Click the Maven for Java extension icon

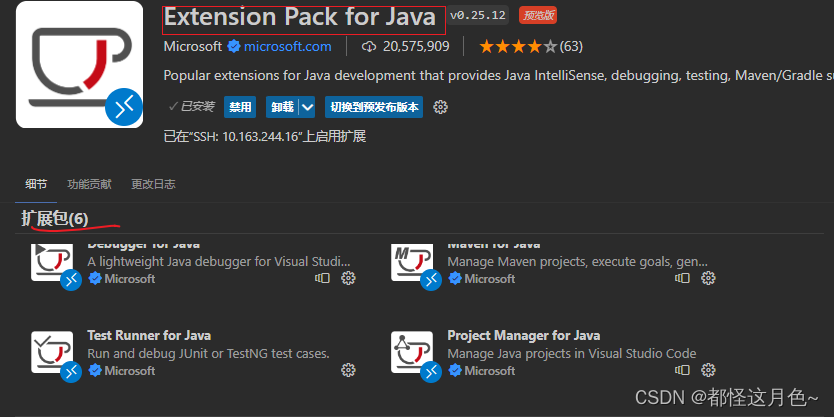tap(412, 263)
